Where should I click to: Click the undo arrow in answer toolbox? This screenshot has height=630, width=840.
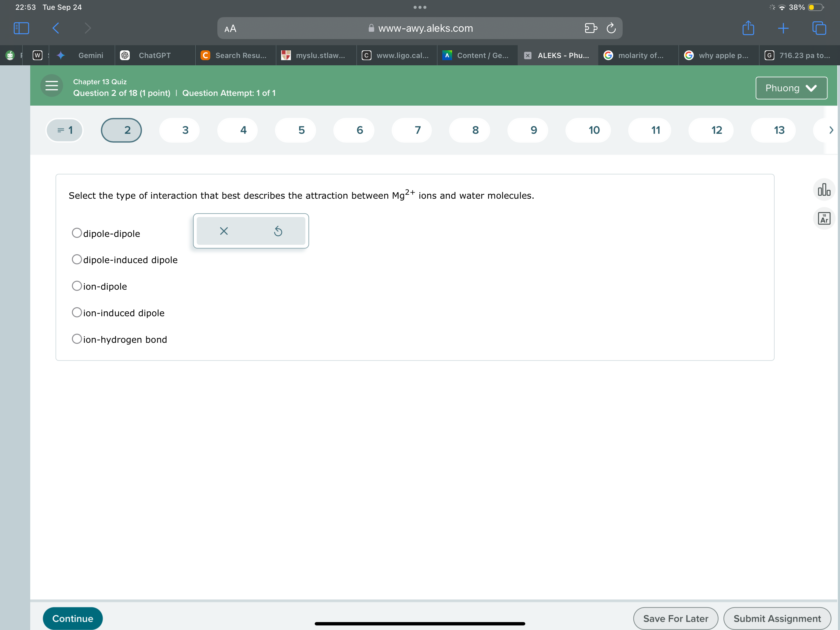coord(278,231)
